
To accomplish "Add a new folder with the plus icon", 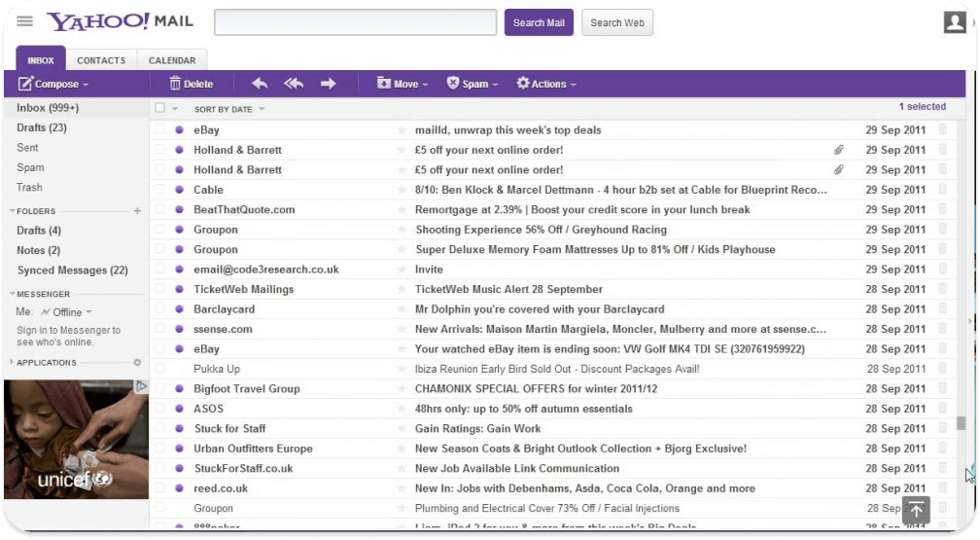I will (137, 211).
